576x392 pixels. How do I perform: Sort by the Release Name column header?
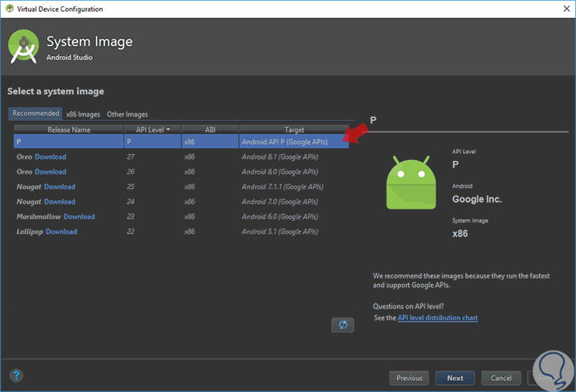coord(69,129)
